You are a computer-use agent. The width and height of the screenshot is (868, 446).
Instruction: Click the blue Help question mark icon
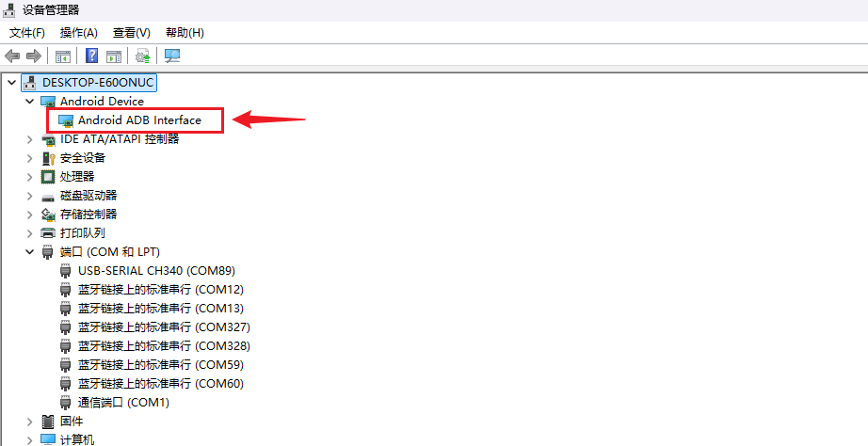[92, 56]
